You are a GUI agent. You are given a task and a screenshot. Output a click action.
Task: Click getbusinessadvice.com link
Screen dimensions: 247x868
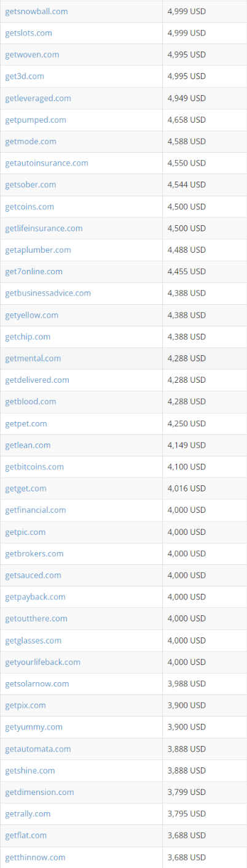[48, 293]
